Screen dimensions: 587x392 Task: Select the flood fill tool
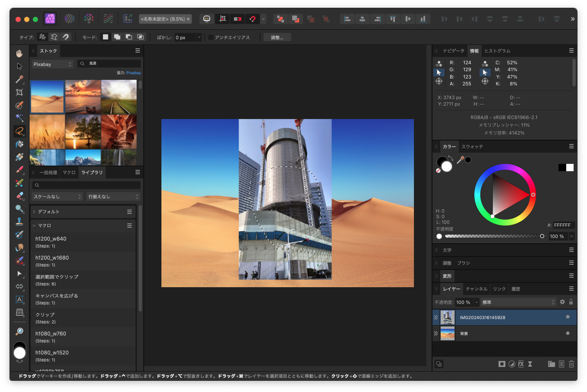coord(19,144)
